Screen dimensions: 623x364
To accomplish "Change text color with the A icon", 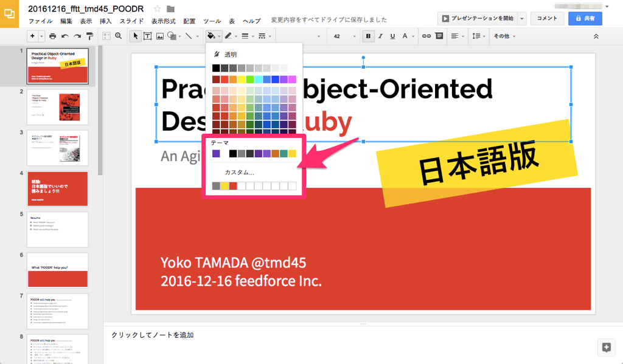I will (405, 36).
